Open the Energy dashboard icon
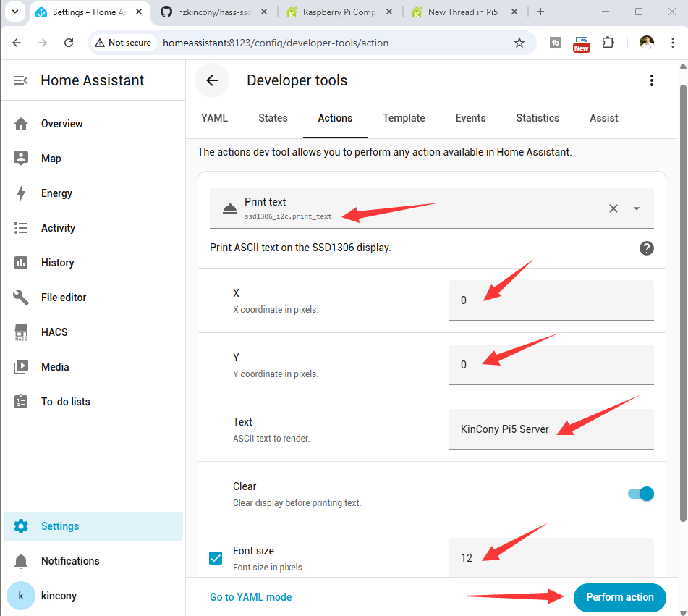Viewport: 688px width, 616px height. click(21, 193)
